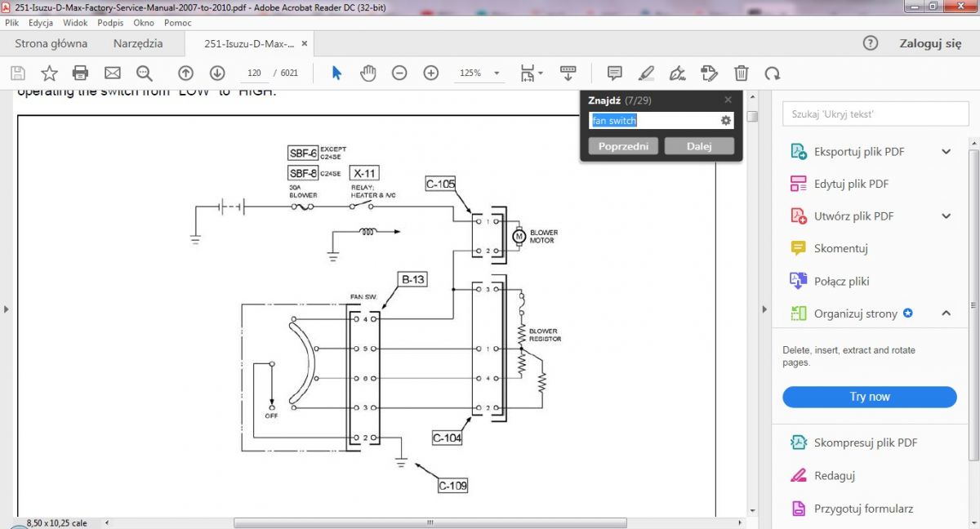The width and height of the screenshot is (980, 529).
Task: Open the fit page options icon
Action: click(x=532, y=73)
